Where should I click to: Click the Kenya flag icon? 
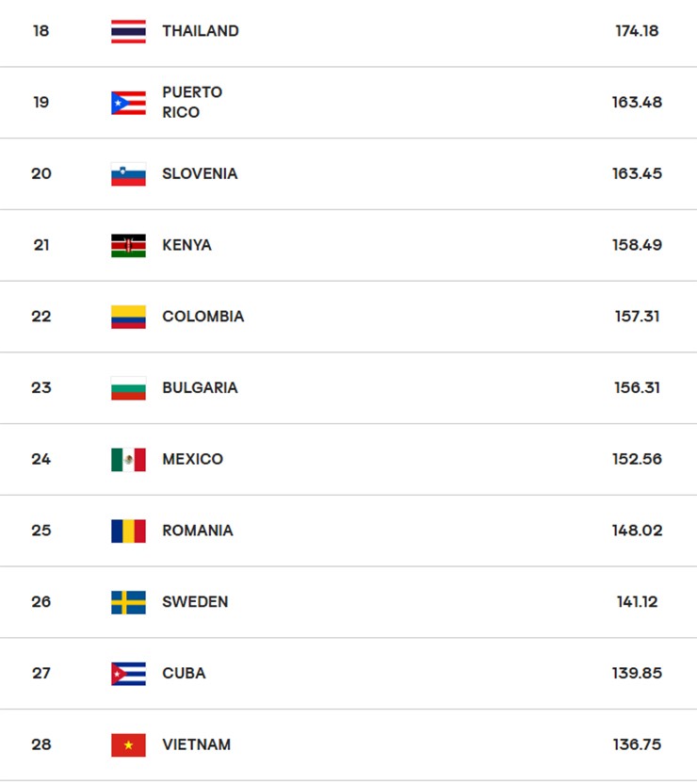point(128,245)
